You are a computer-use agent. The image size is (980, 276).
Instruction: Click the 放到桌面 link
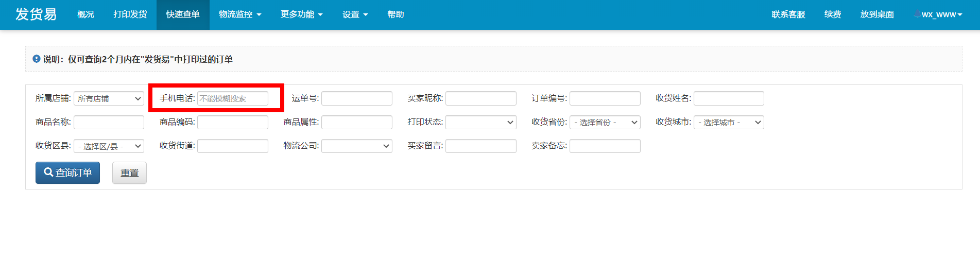point(876,14)
